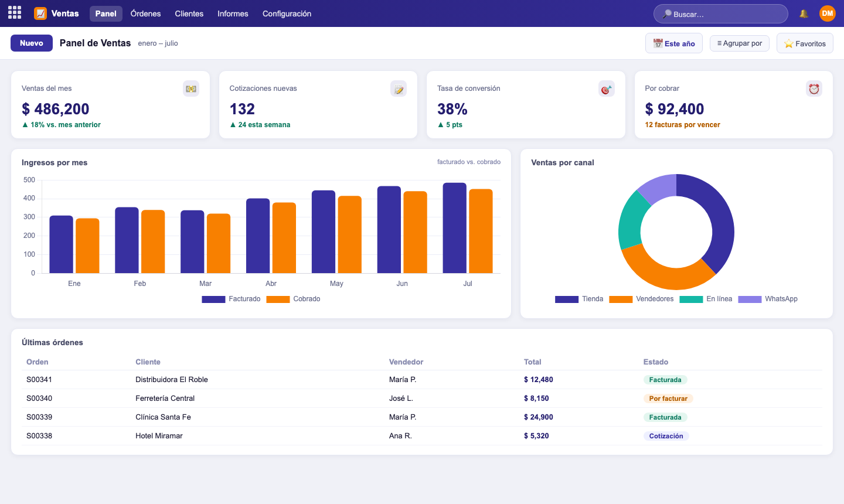Create a new record with Nuevo
844x504 pixels.
[x=32, y=43]
